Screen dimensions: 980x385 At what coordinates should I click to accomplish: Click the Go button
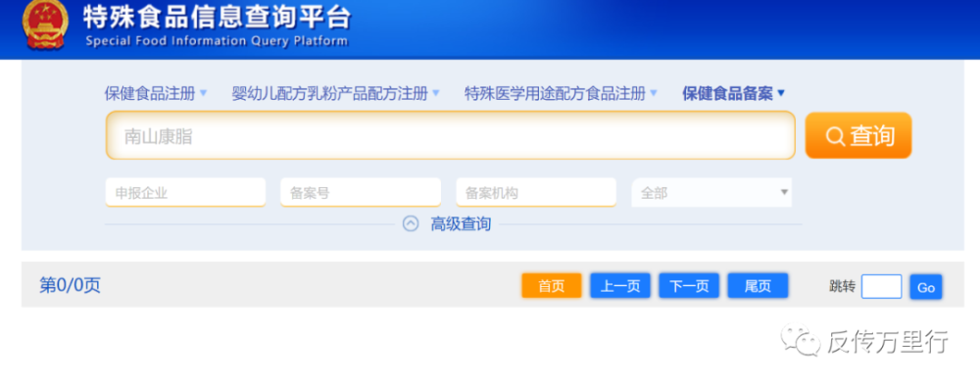(926, 287)
